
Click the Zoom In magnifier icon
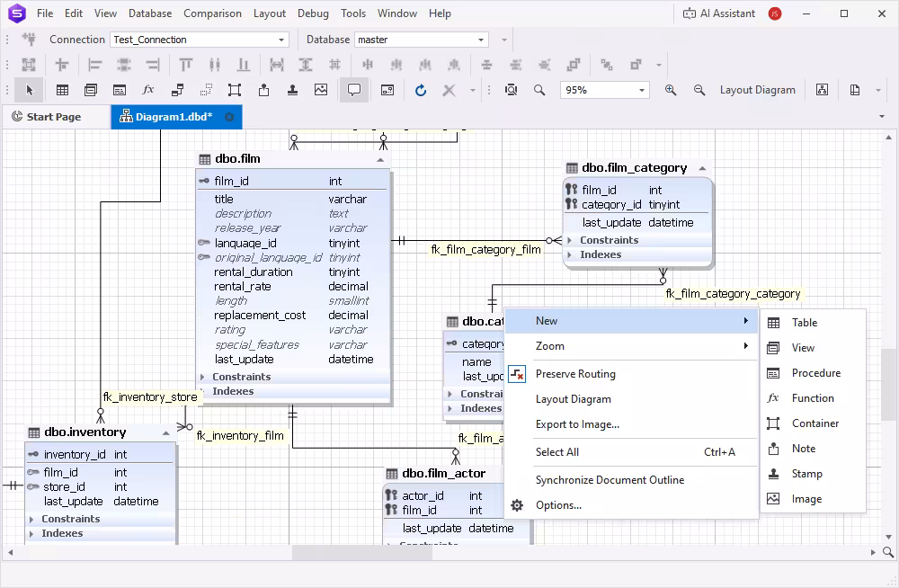(x=671, y=90)
